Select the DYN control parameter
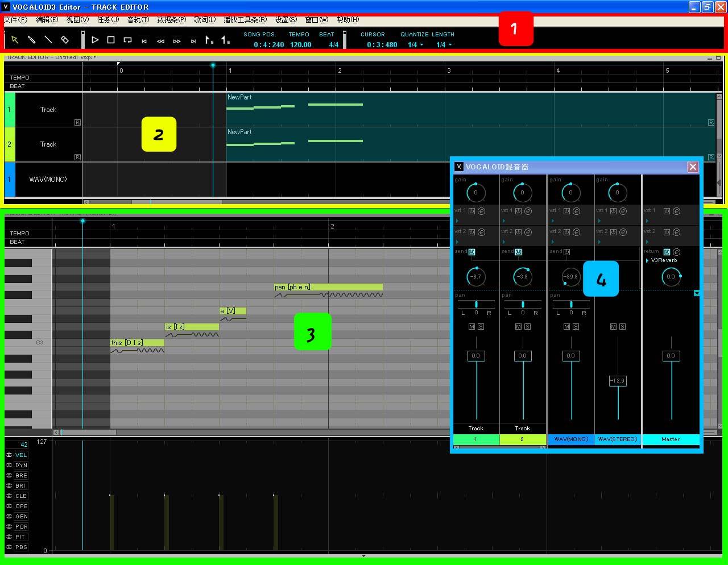 tap(21, 466)
